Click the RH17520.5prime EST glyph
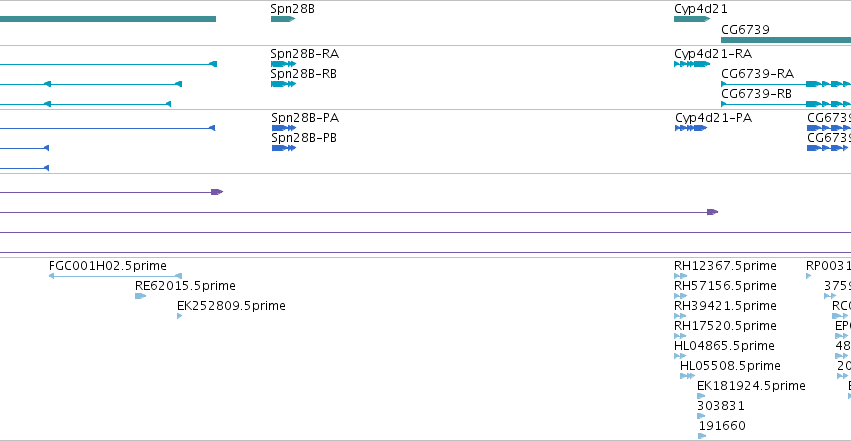This screenshot has width=851, height=441. [681, 336]
